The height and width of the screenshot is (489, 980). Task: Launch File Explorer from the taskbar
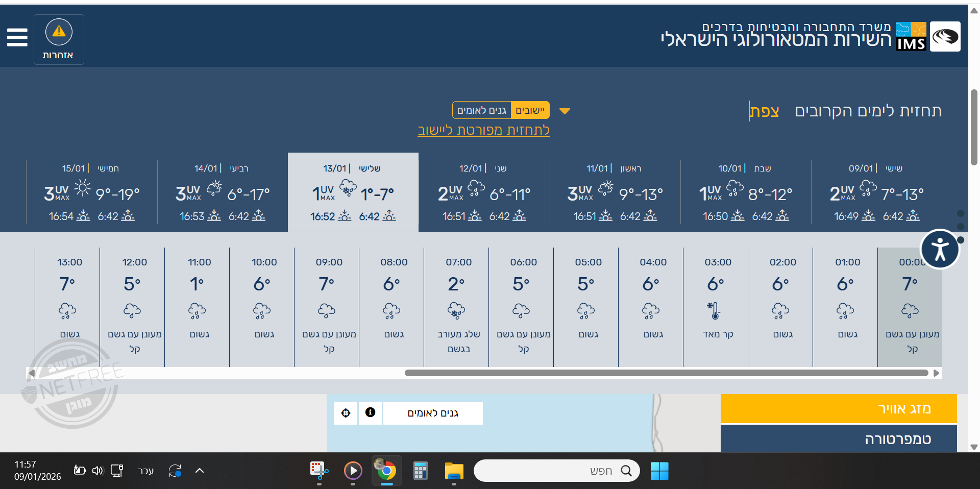pyautogui.click(x=454, y=471)
